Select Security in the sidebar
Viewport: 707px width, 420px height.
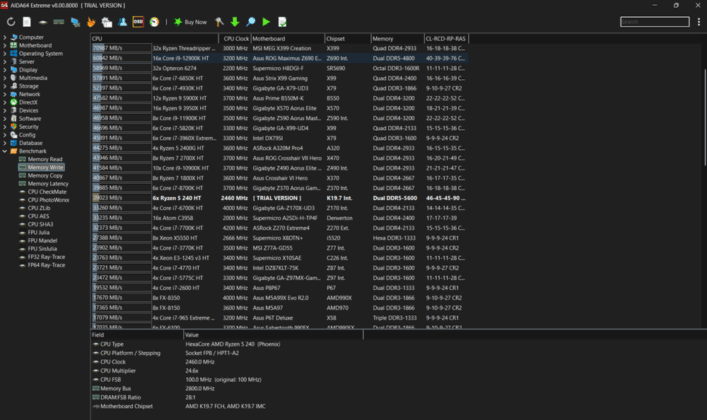29,127
